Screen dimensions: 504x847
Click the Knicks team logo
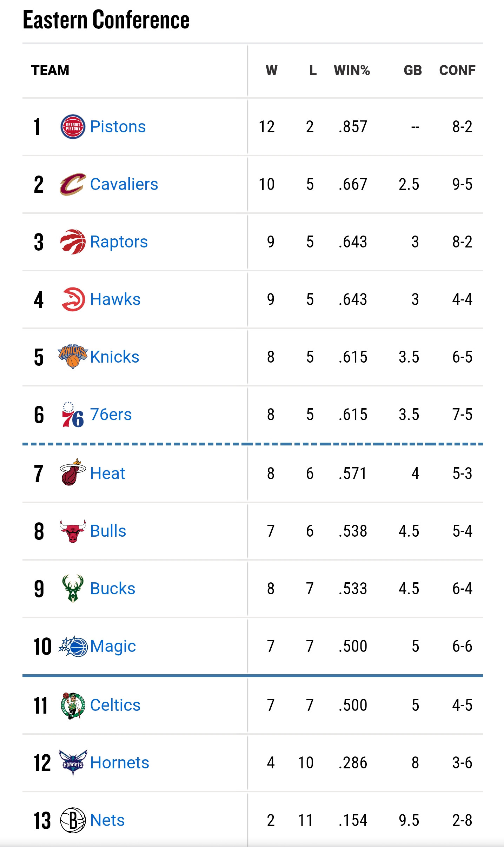pos(73,357)
